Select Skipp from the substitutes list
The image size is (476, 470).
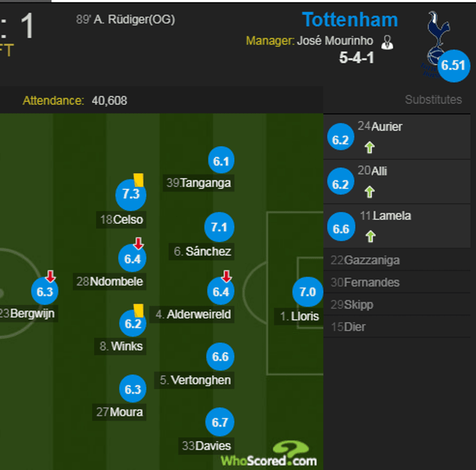[352, 305]
